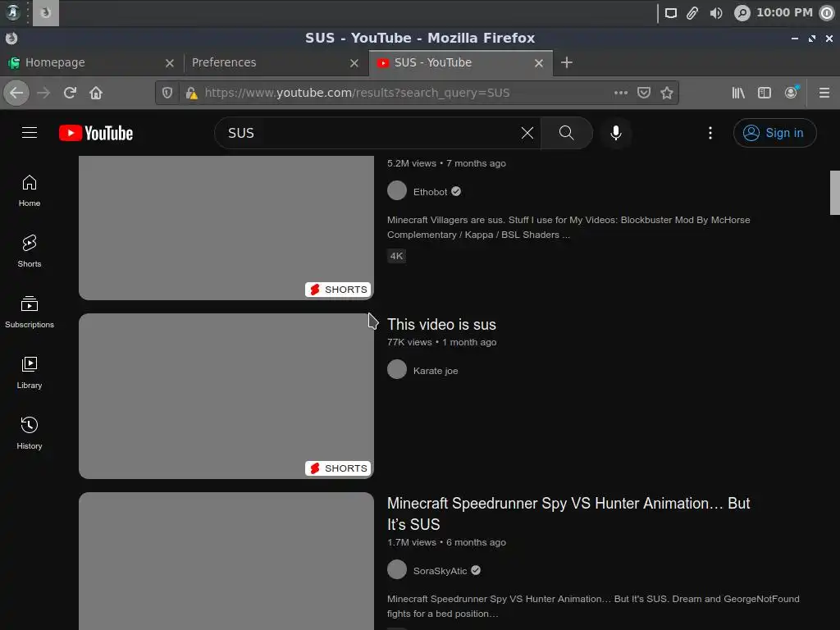Open the paperclip clipboard tray icon
The width and height of the screenshot is (840, 630).
pyautogui.click(x=692, y=13)
